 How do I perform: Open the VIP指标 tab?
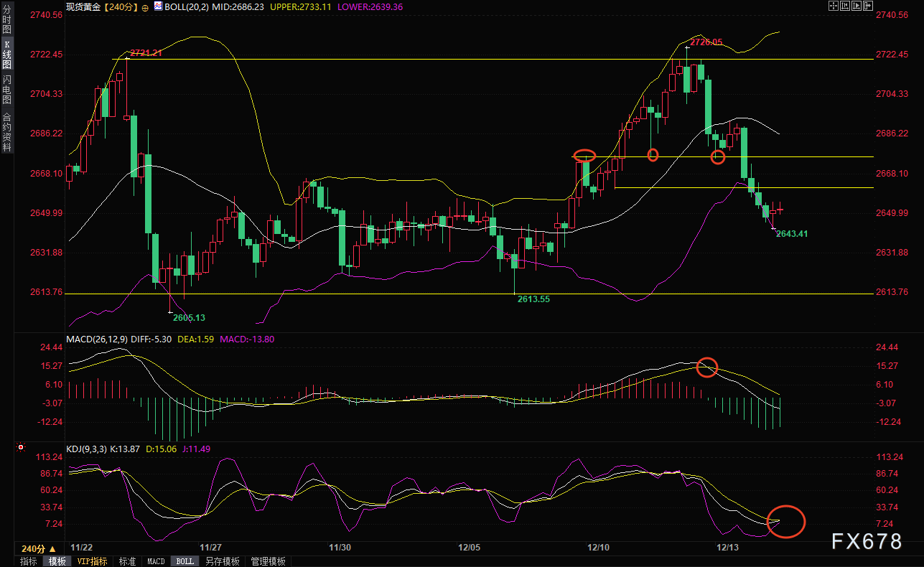tap(92, 561)
